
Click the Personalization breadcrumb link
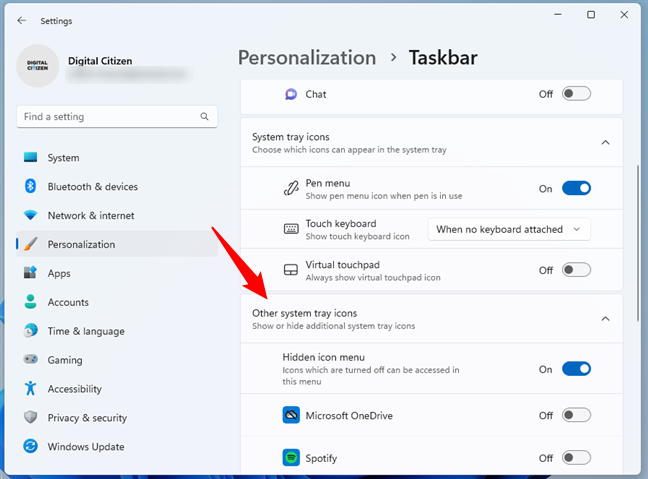[x=307, y=58]
